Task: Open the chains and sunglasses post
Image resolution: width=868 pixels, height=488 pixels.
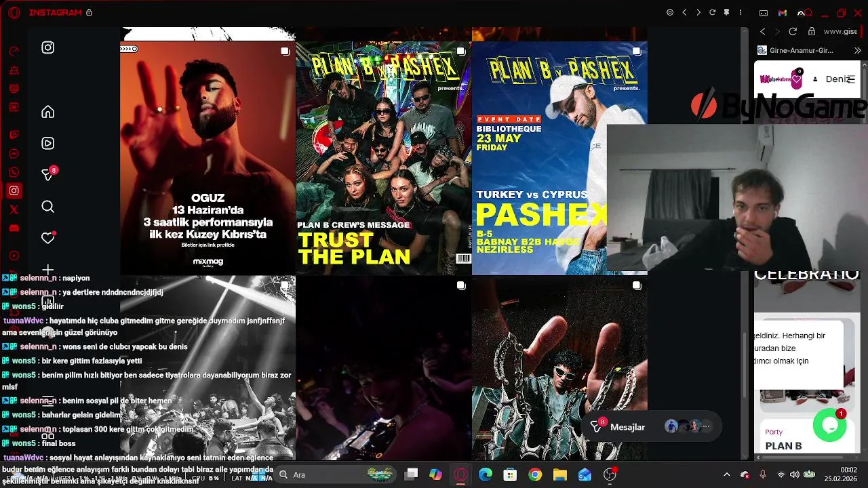Action: pyautogui.click(x=559, y=369)
